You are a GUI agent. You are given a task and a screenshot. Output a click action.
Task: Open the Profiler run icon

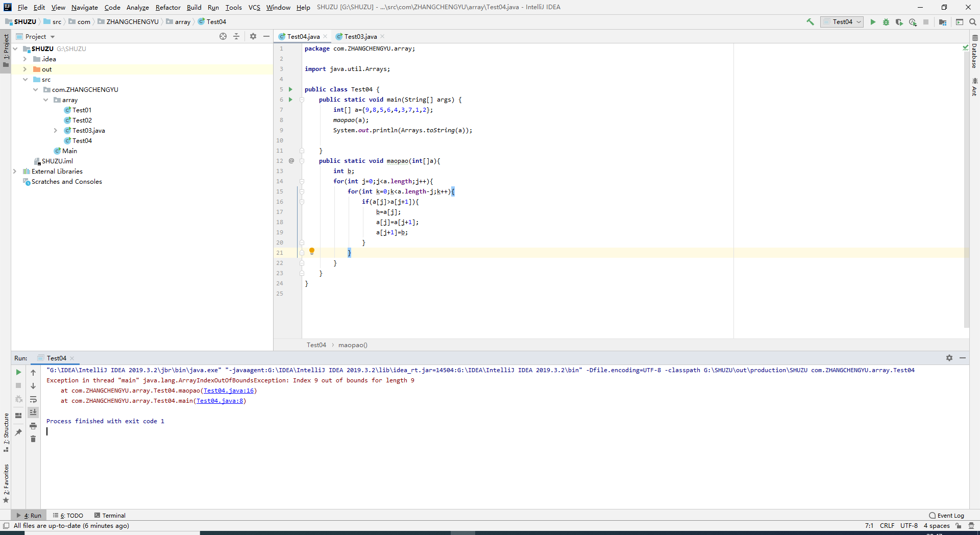(x=913, y=22)
